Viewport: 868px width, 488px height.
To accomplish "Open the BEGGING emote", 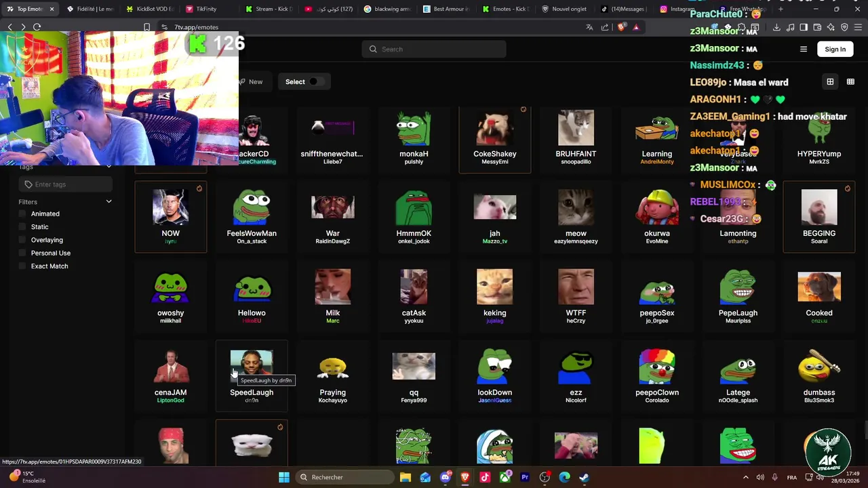I will click(819, 217).
